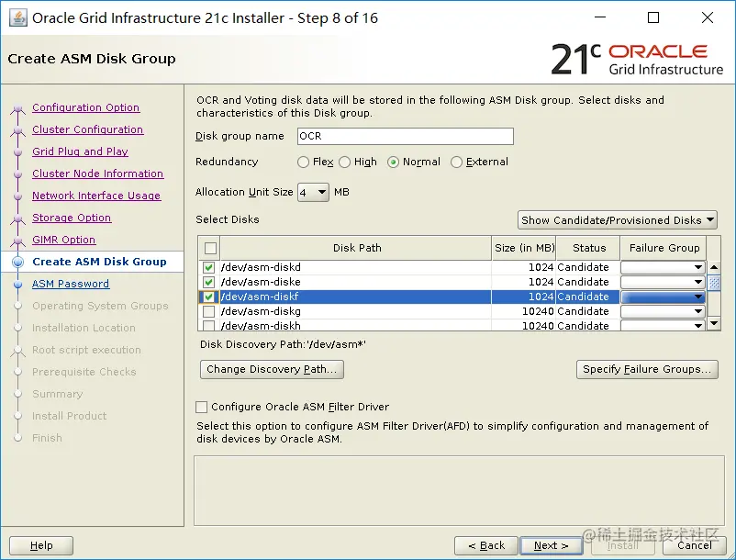Click the Next button
Screen dimensions: 736x560
click(x=551, y=545)
